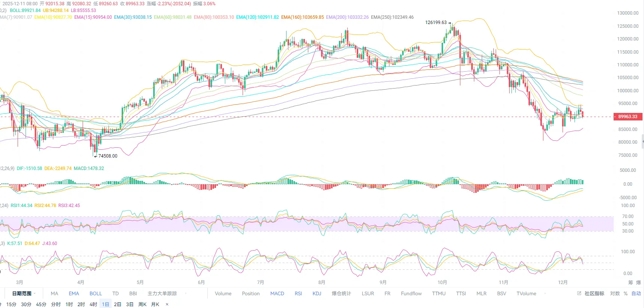
Task: Open 社区指标 community indicators
Action: tap(594, 293)
